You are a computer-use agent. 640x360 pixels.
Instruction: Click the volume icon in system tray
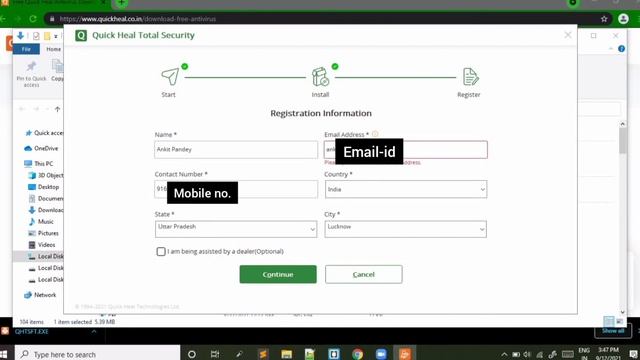527,355
